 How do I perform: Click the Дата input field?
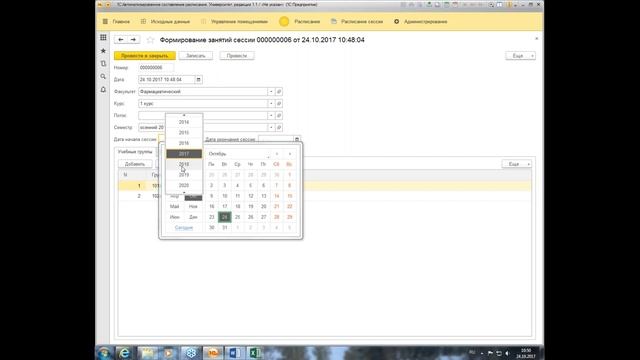(x=167, y=80)
